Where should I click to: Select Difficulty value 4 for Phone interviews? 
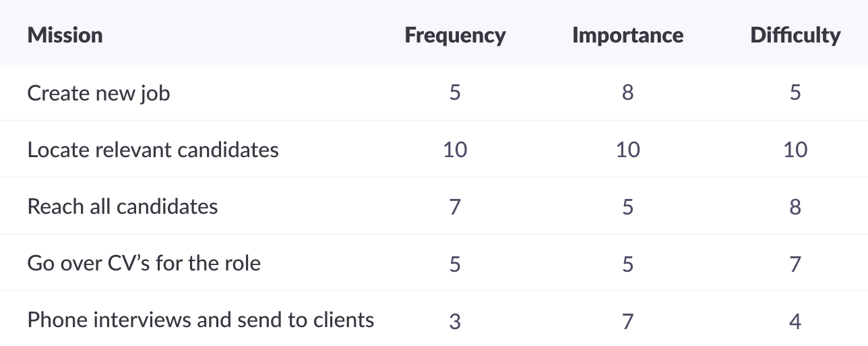click(795, 322)
